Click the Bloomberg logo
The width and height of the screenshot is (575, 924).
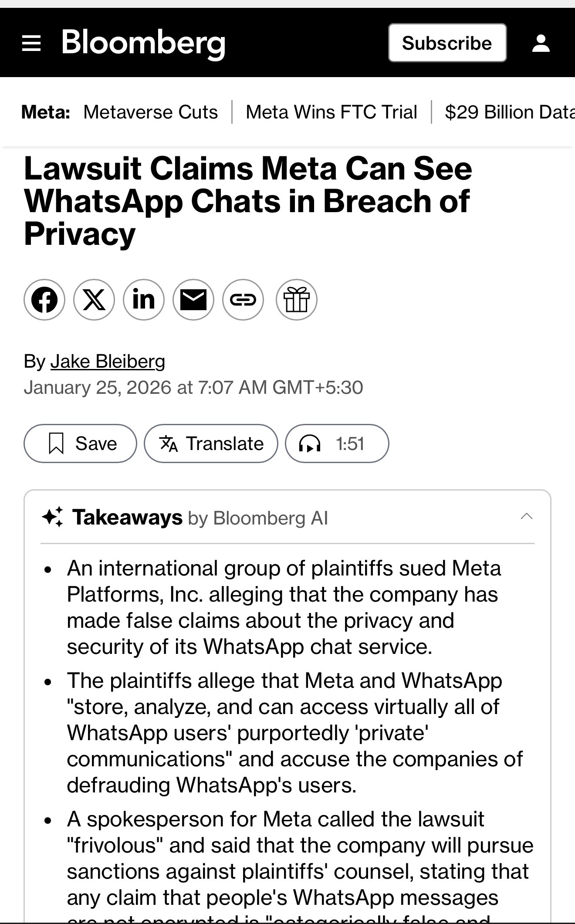(x=143, y=44)
